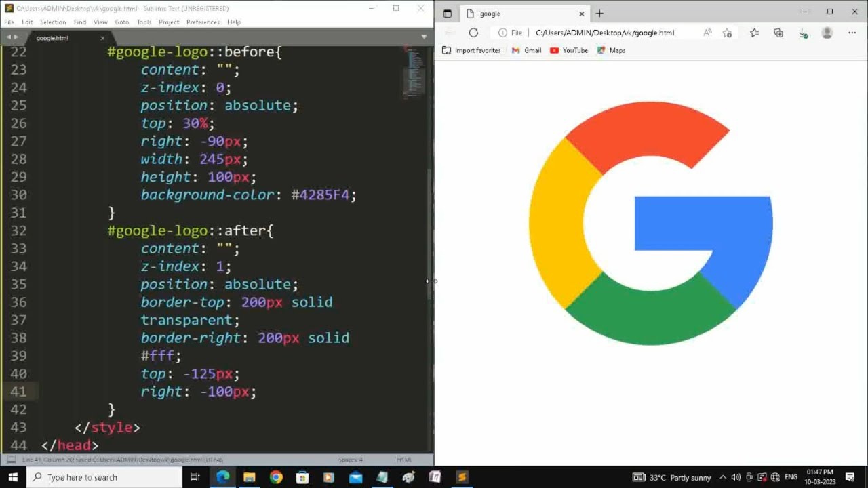Refresh the google.html page in Edge

(473, 33)
